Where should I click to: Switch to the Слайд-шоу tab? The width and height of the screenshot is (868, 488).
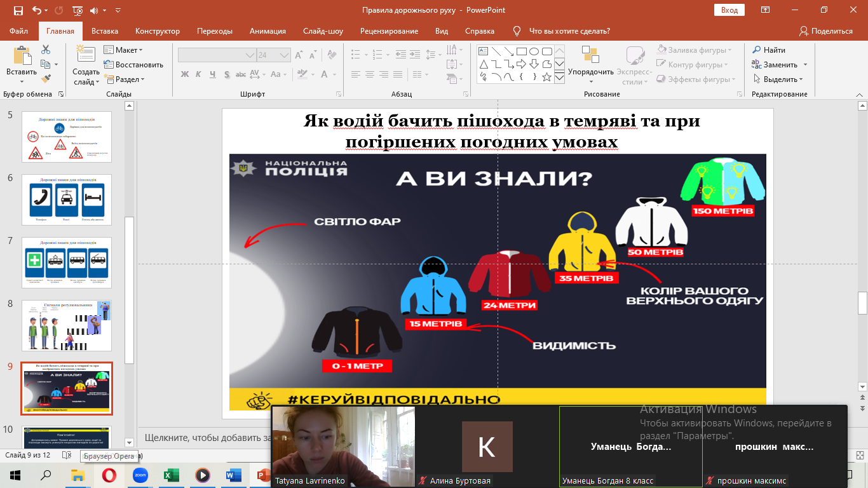[323, 31]
